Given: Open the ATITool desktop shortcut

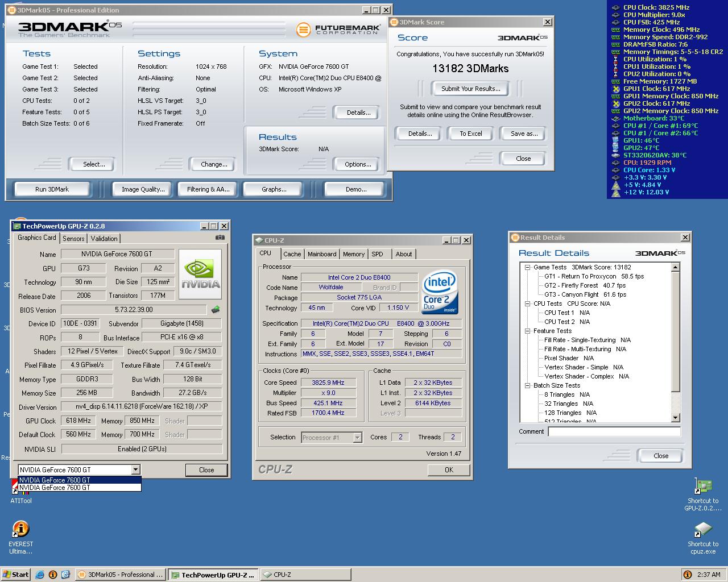Looking at the screenshot, I should 20,491.
